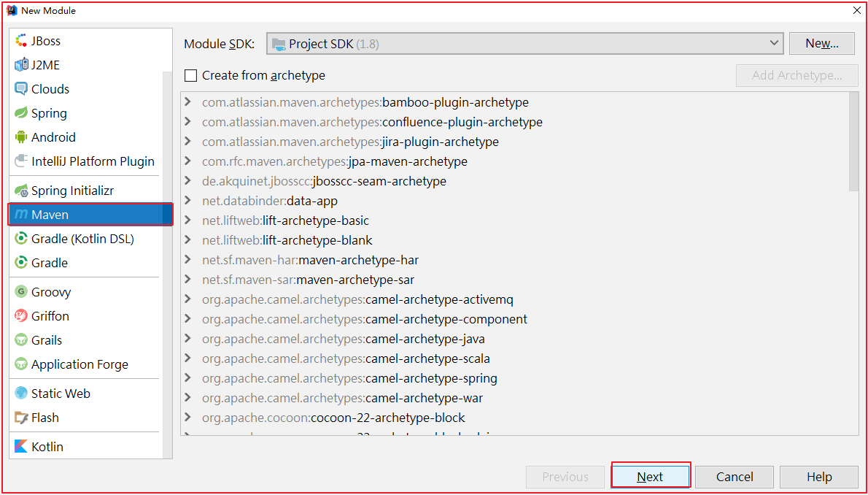Click the Next button

pyautogui.click(x=650, y=477)
